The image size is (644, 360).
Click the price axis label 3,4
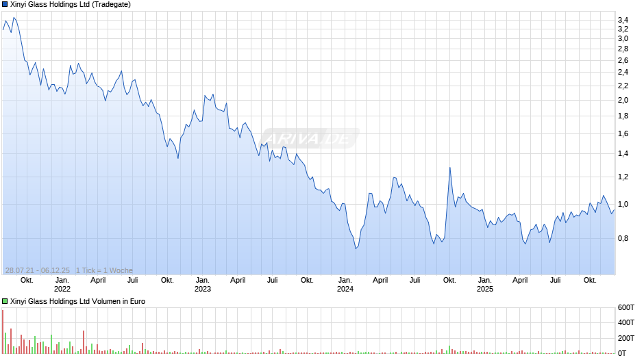[623, 20]
